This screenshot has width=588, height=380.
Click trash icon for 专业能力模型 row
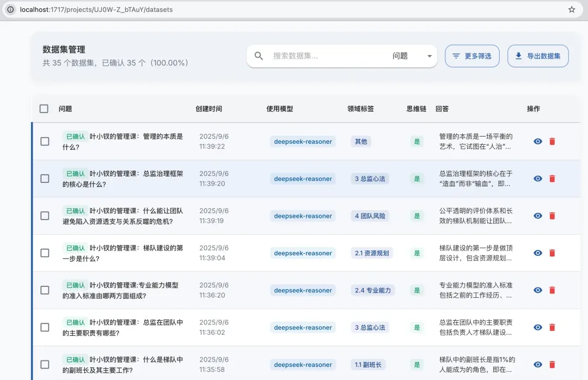[x=552, y=290]
